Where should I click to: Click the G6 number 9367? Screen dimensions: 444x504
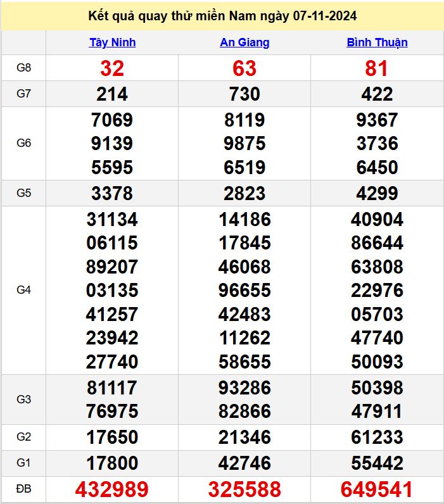[377, 120]
